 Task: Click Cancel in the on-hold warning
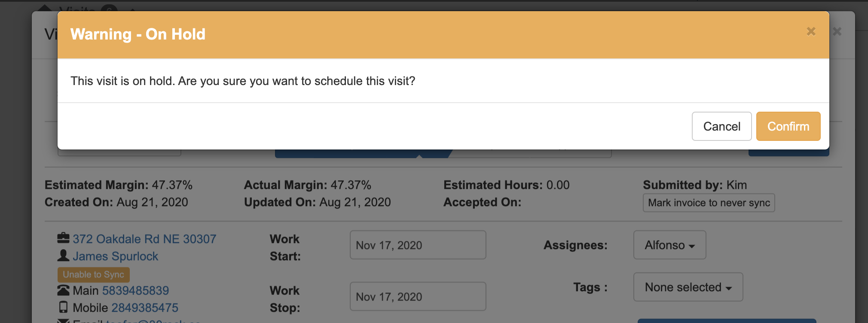721,126
